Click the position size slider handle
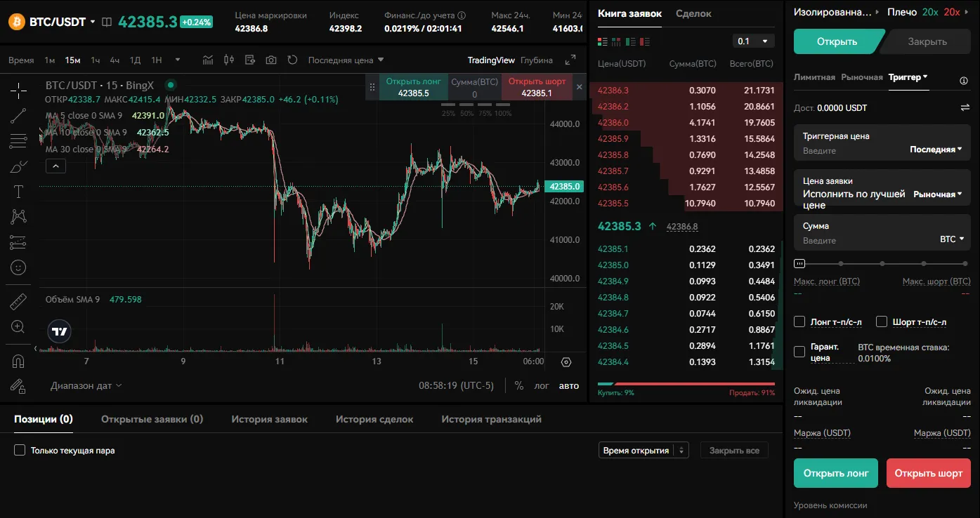 pyautogui.click(x=800, y=263)
